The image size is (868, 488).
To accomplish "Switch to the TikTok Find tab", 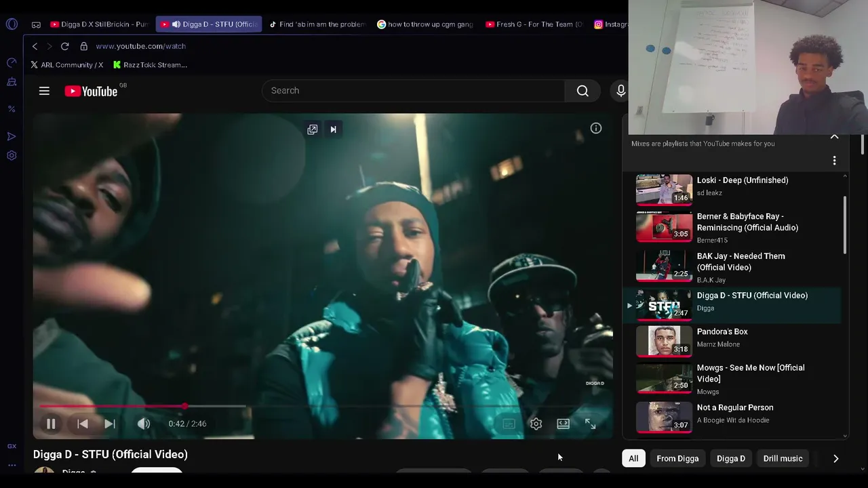I will 317,24.
